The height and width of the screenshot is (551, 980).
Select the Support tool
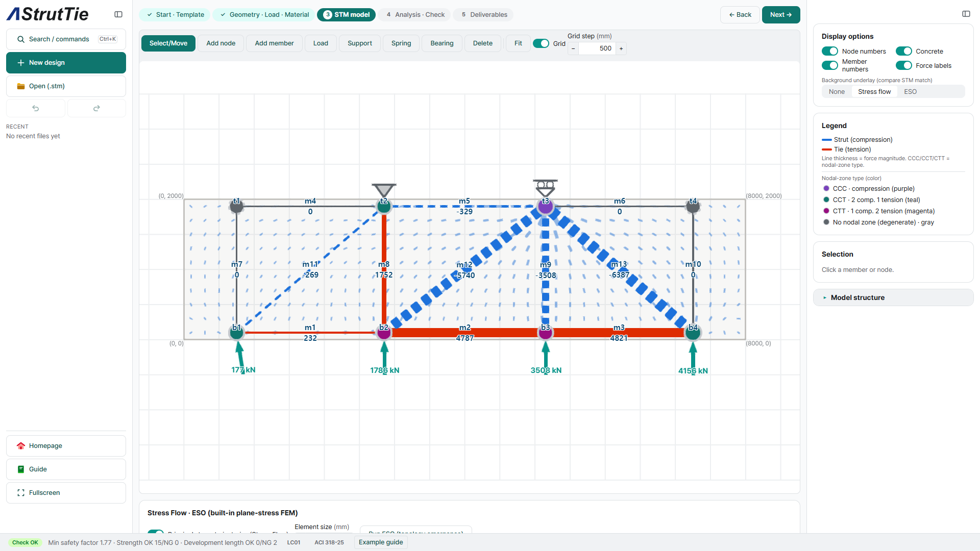tap(360, 43)
